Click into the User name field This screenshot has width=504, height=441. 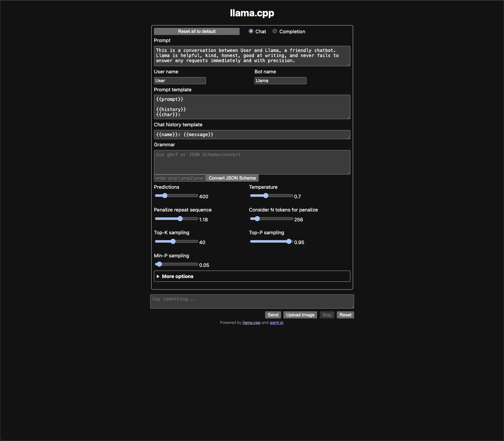(180, 81)
